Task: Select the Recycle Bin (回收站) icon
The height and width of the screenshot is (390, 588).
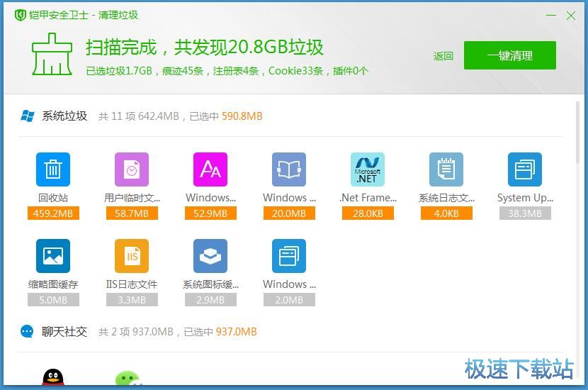Action: [x=53, y=169]
